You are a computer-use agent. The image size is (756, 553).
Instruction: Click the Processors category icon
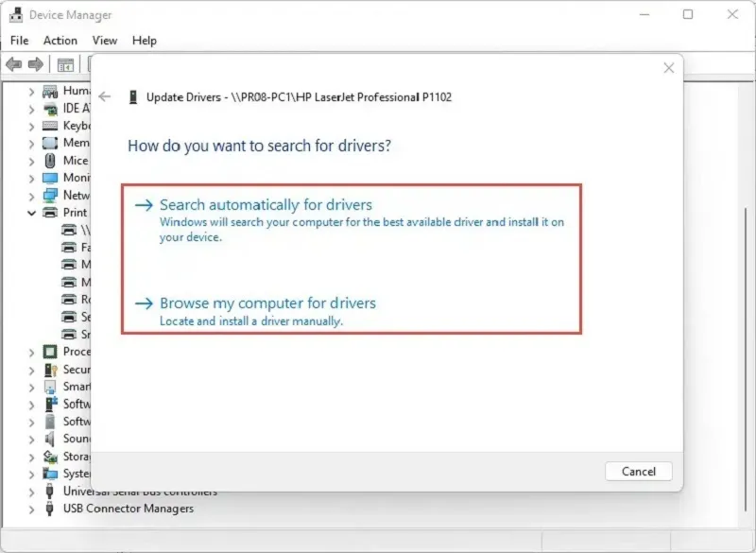[50, 352]
